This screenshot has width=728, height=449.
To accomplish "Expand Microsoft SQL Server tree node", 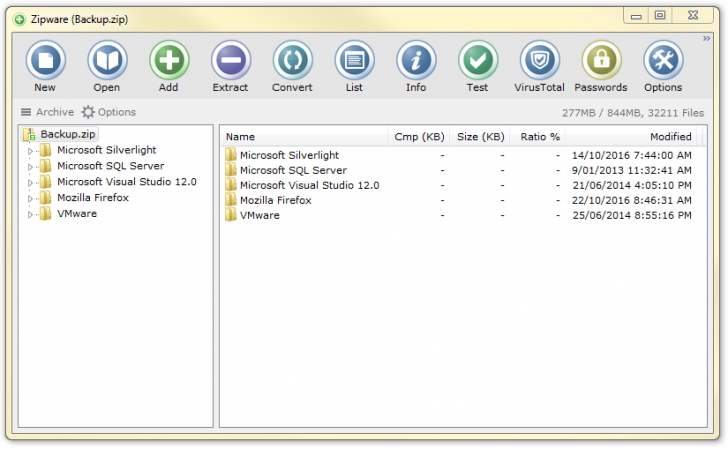I will point(30,167).
